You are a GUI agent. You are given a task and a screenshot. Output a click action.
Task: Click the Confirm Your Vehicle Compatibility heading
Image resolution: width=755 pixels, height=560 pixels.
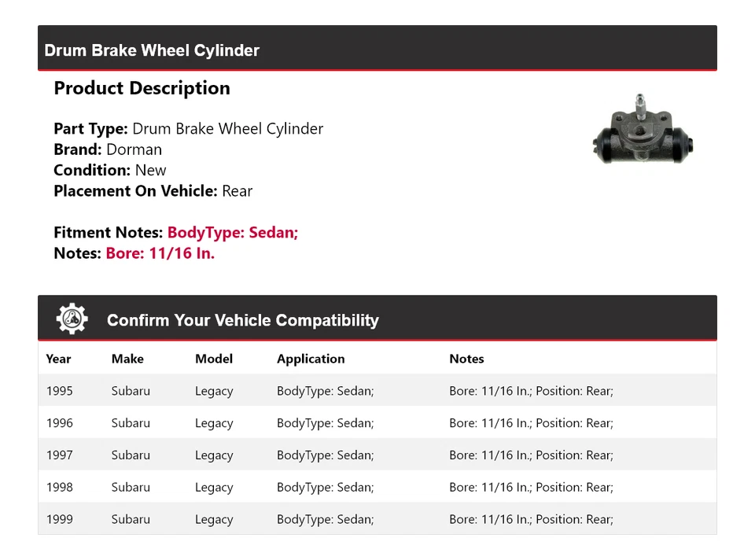[242, 320]
